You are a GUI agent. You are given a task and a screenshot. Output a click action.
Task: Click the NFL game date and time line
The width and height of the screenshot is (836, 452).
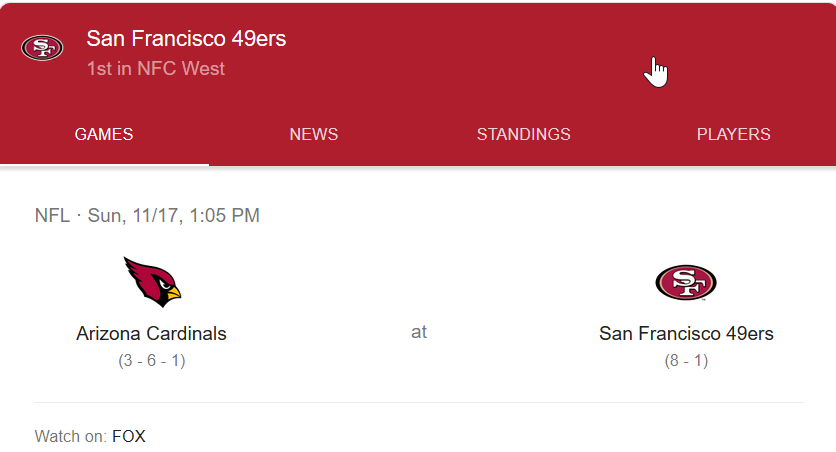coord(147,215)
